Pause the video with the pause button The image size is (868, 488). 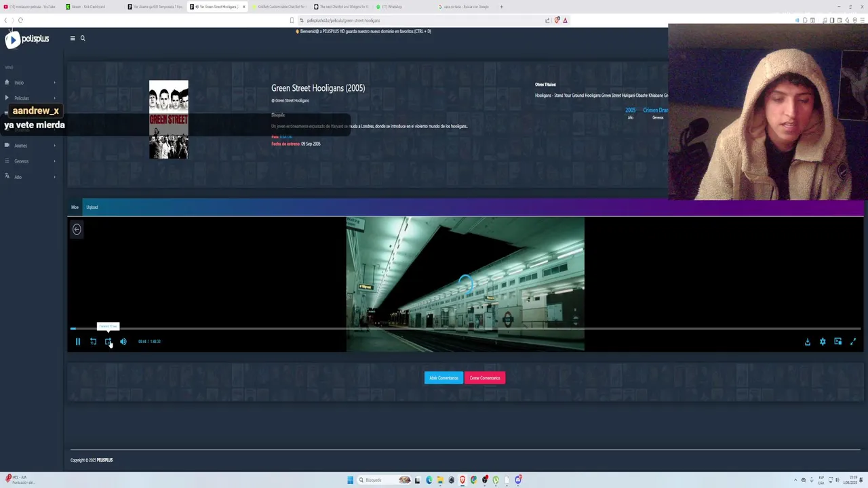coord(77,342)
